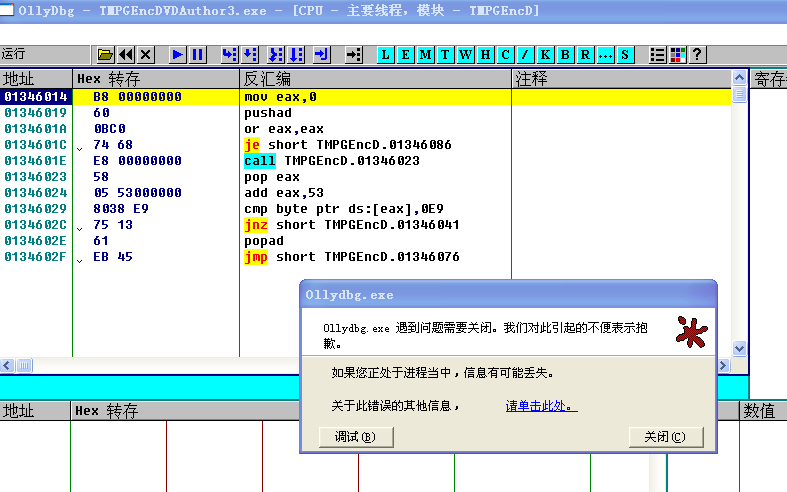Screen dimensions: 787x492
Task: Restart program with the rewind icon
Action: (125, 54)
